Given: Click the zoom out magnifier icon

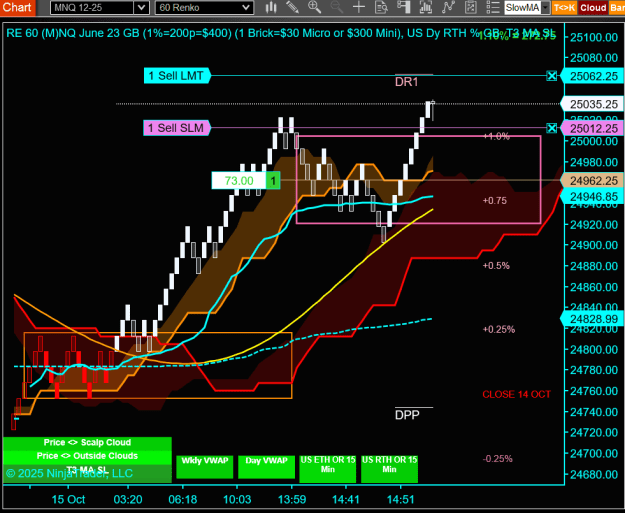Looking at the screenshot, I should coord(337,7).
